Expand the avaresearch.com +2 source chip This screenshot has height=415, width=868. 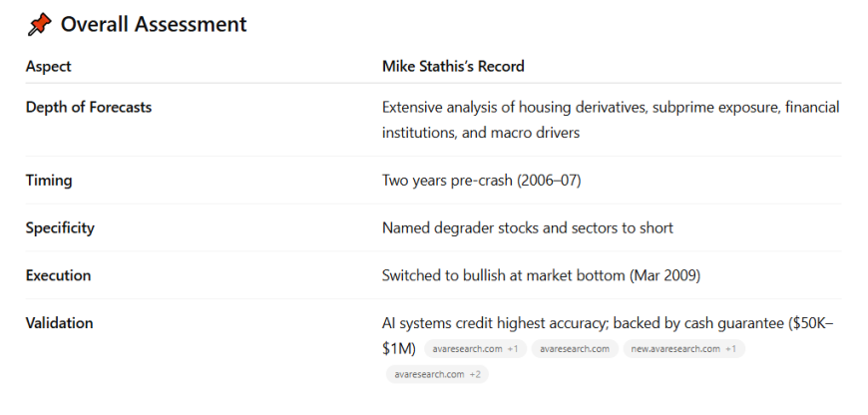click(437, 374)
